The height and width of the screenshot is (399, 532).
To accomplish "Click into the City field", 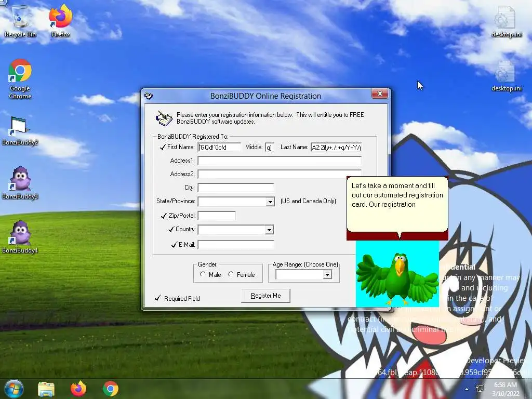I will (x=236, y=188).
